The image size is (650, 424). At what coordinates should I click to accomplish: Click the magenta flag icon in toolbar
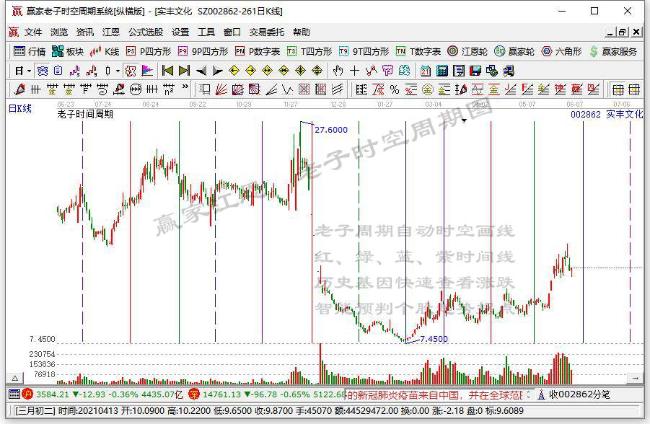pos(147,71)
